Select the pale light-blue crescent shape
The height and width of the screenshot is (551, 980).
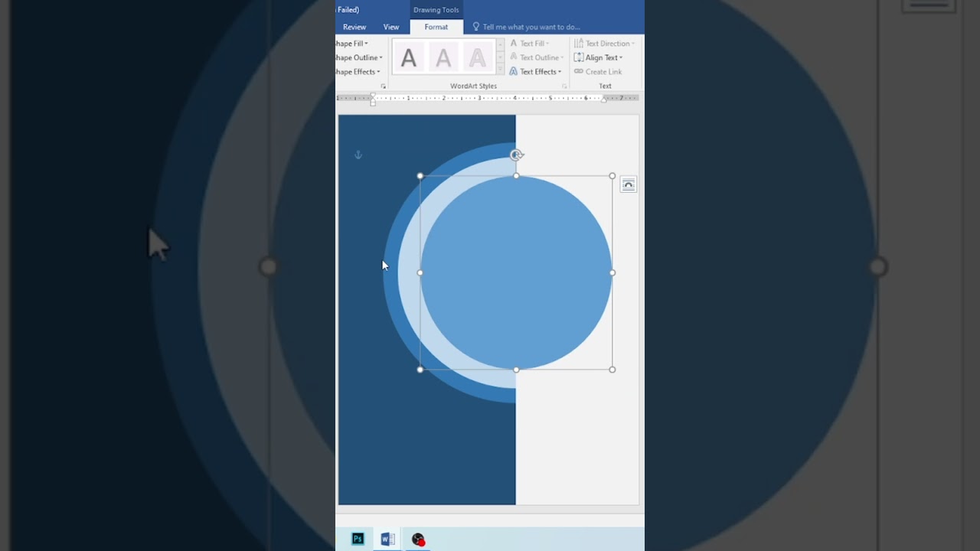[410, 272]
